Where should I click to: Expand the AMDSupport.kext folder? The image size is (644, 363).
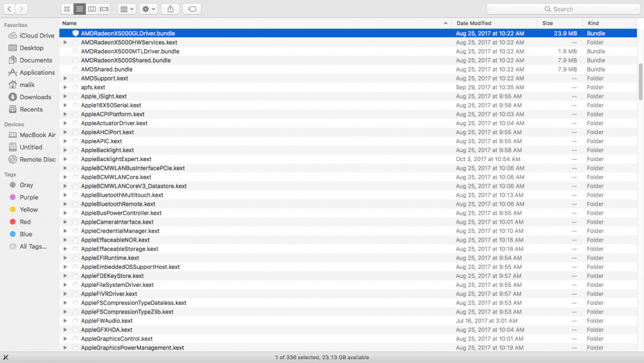(65, 79)
